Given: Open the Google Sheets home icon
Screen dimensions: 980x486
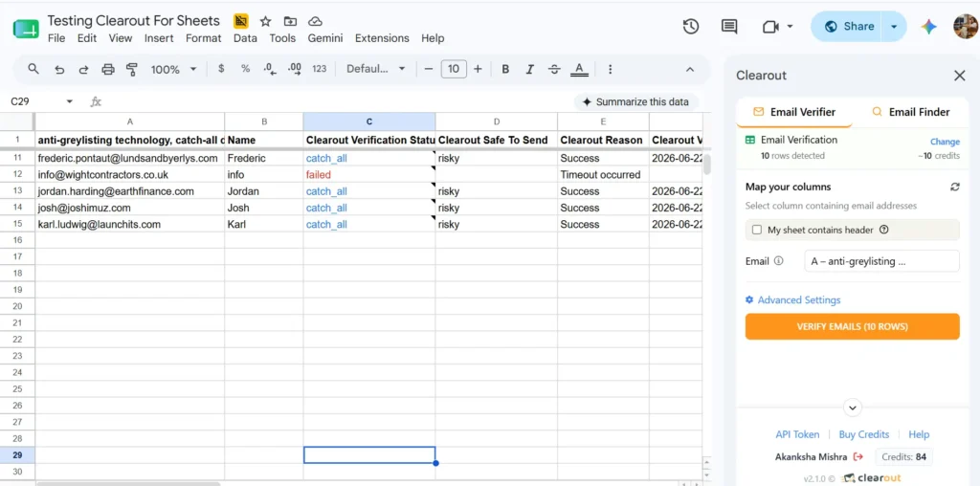Looking at the screenshot, I should (26, 28).
